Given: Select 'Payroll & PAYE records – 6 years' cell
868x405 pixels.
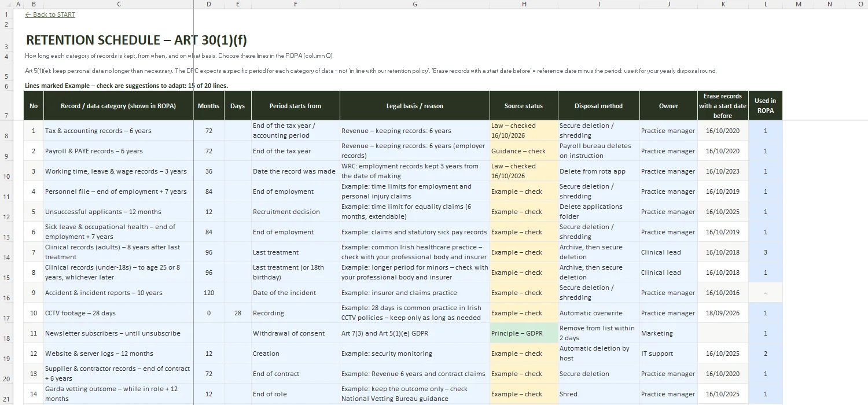Looking at the screenshot, I should pos(119,151).
